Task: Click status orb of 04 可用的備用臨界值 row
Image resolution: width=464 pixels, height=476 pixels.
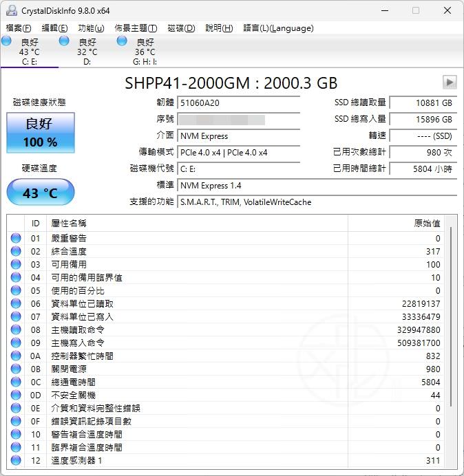Action: click(x=16, y=277)
